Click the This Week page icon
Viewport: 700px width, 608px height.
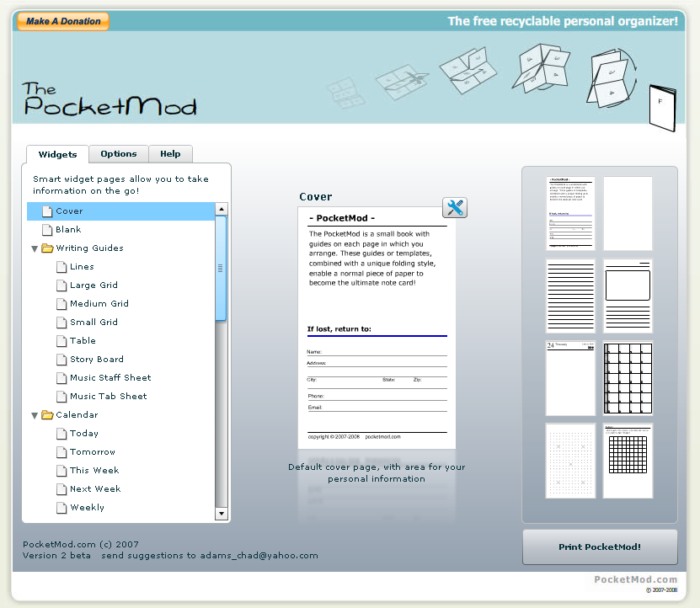point(61,471)
